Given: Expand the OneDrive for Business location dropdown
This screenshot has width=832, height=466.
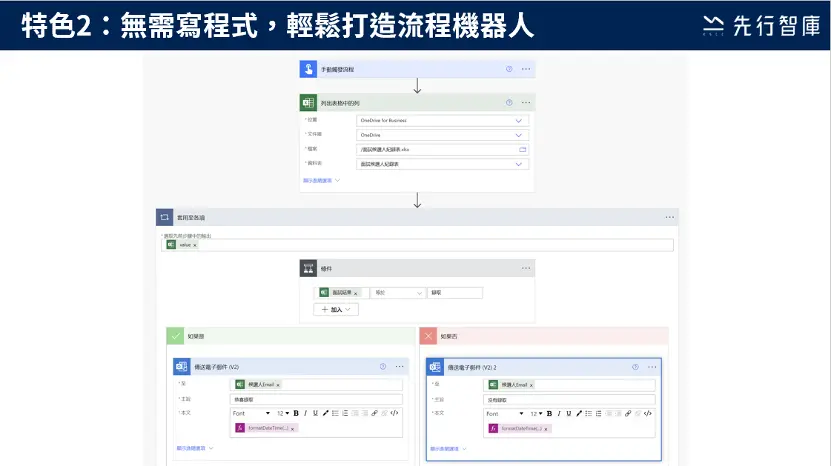Looking at the screenshot, I should [x=518, y=120].
